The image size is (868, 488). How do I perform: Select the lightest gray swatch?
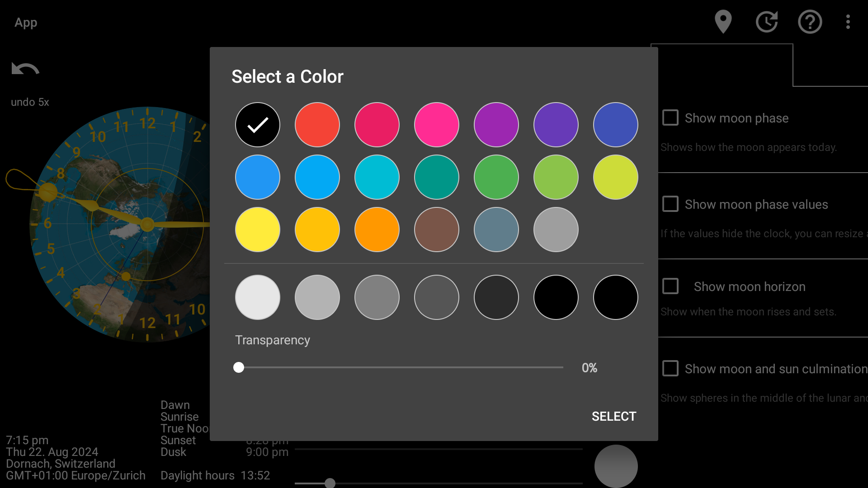click(258, 297)
